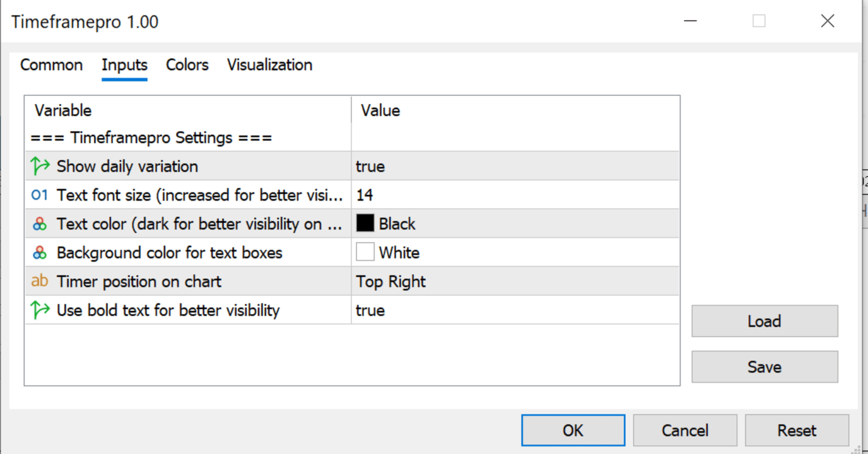Save the input settings with Save
The image size is (868, 454).
click(765, 367)
